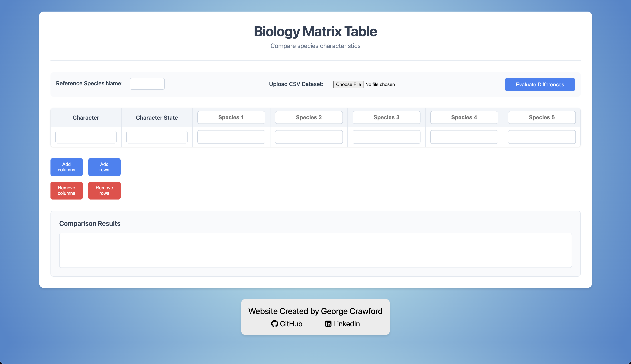The width and height of the screenshot is (631, 364).
Task: Edit the Species 2 header field
Action: [x=309, y=118]
